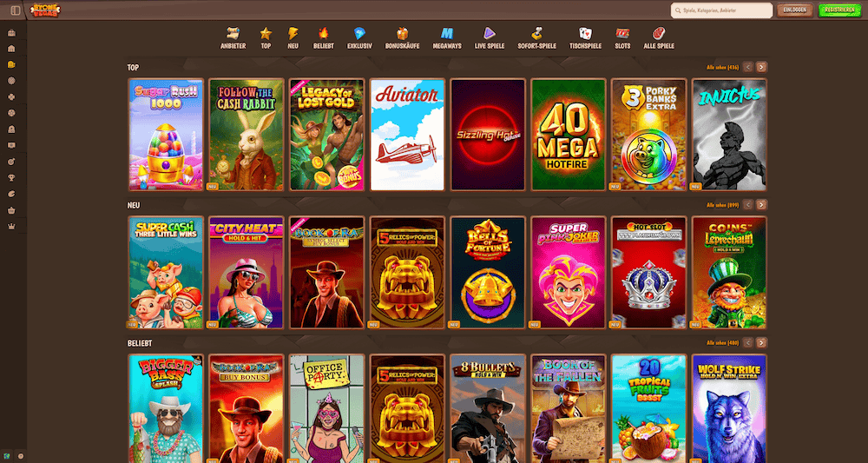Open the trophy sidebar icon

pyautogui.click(x=11, y=178)
